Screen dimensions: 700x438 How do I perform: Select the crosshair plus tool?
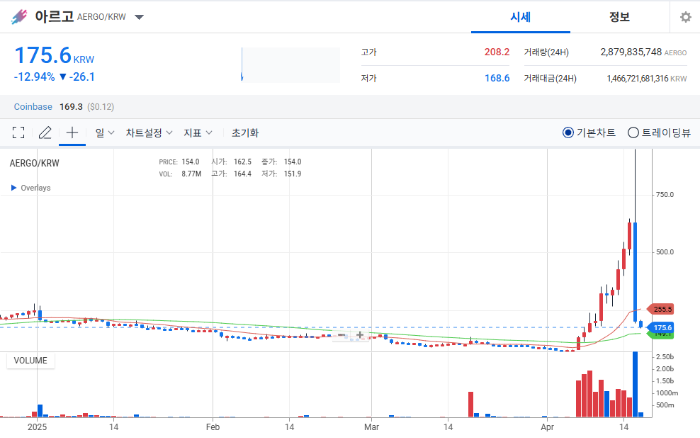point(72,133)
